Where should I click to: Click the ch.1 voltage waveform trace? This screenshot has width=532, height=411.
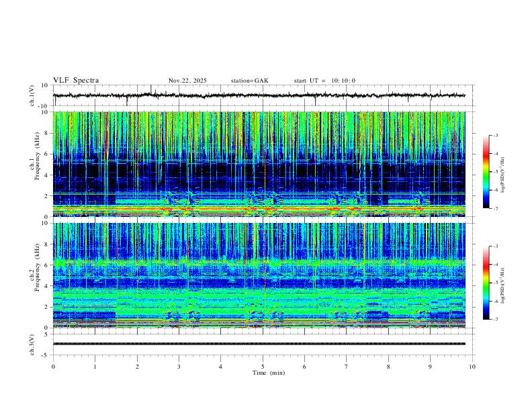tap(259, 95)
